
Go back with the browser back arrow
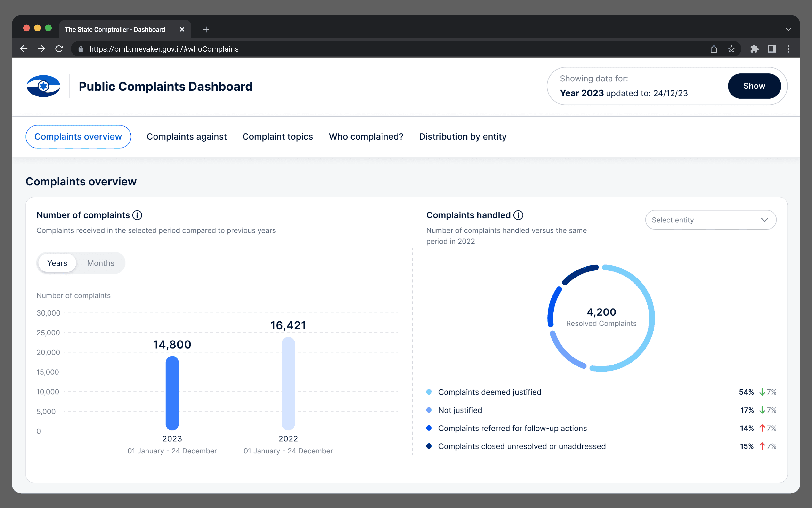pos(24,49)
